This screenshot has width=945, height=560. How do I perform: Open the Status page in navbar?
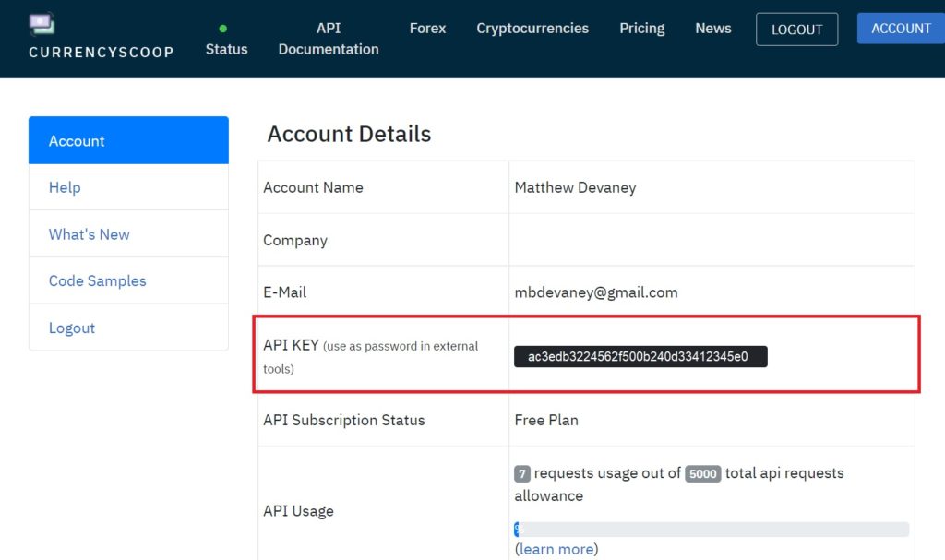227,49
